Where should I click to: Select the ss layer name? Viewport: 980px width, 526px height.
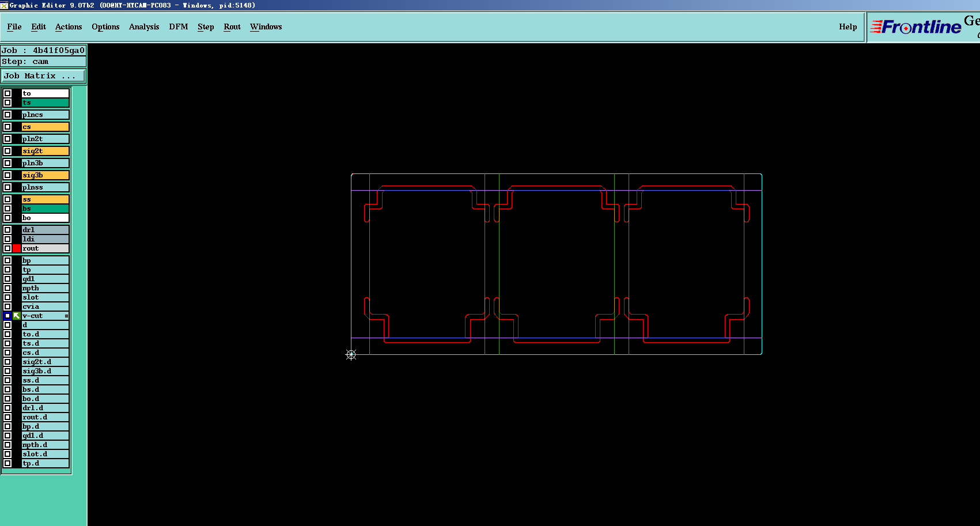pos(46,199)
